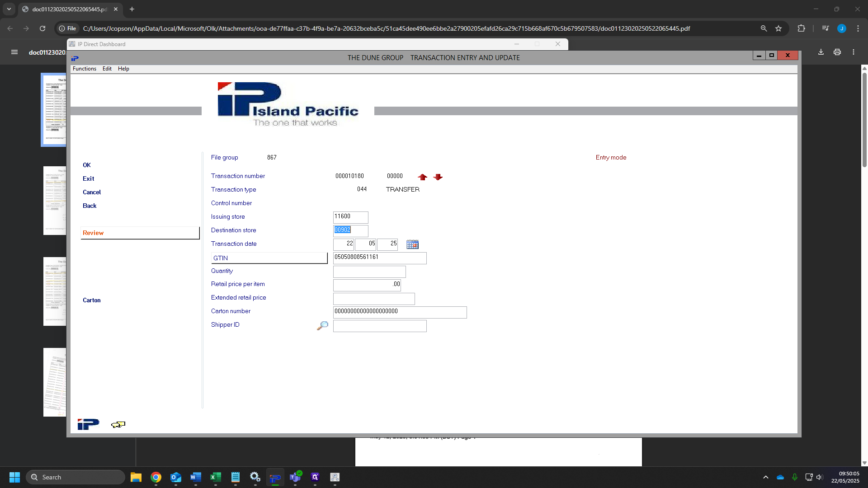
Task: Click the GTIN value input field
Action: click(x=380, y=258)
